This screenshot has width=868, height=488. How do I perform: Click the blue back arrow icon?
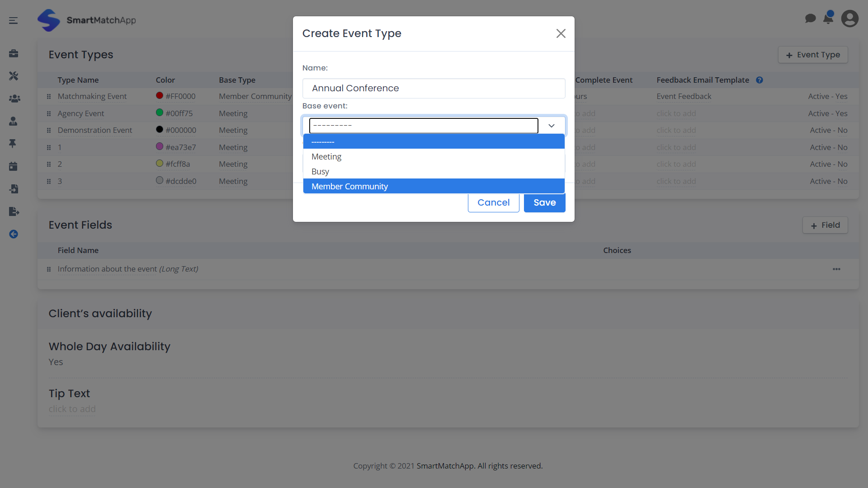[14, 234]
